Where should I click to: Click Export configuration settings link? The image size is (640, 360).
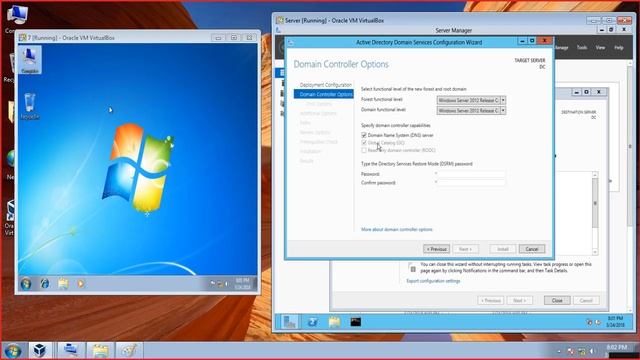pos(433,281)
